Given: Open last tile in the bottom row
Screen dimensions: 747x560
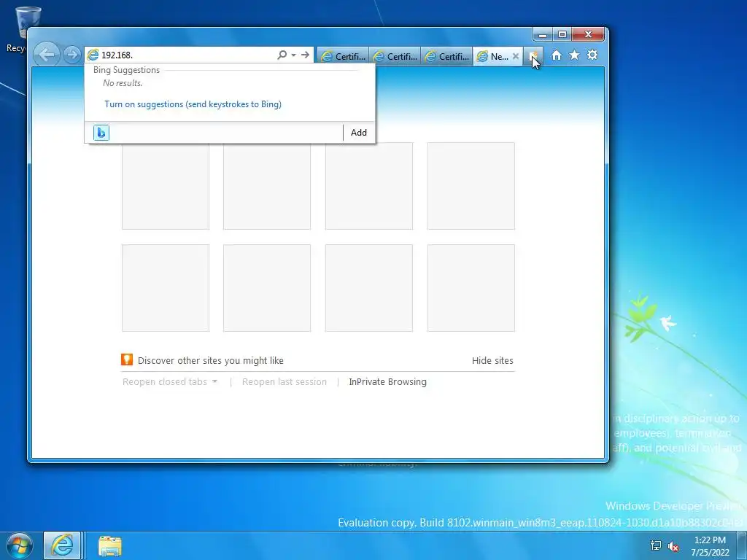Looking at the screenshot, I should click(471, 287).
